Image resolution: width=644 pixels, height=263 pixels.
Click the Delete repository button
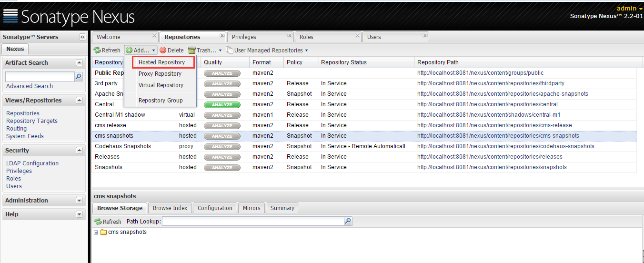click(171, 50)
